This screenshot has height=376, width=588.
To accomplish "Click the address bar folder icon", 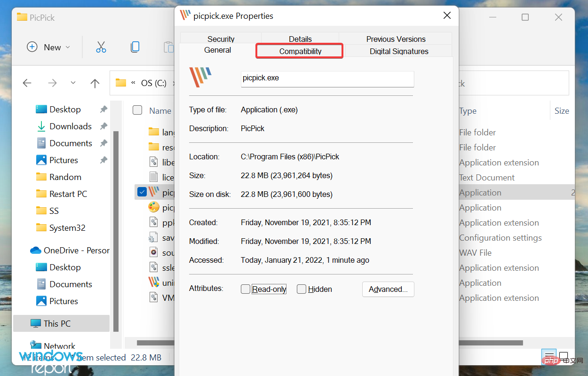I will [x=121, y=83].
